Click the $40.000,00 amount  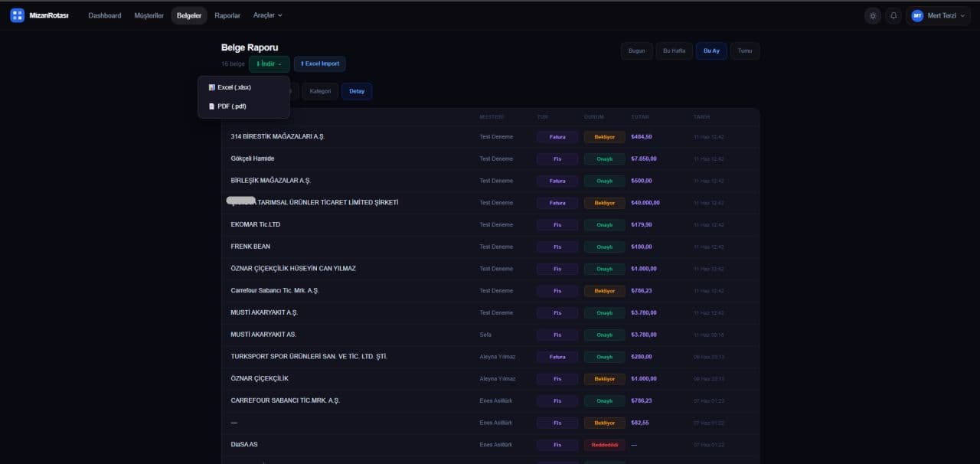pos(645,203)
